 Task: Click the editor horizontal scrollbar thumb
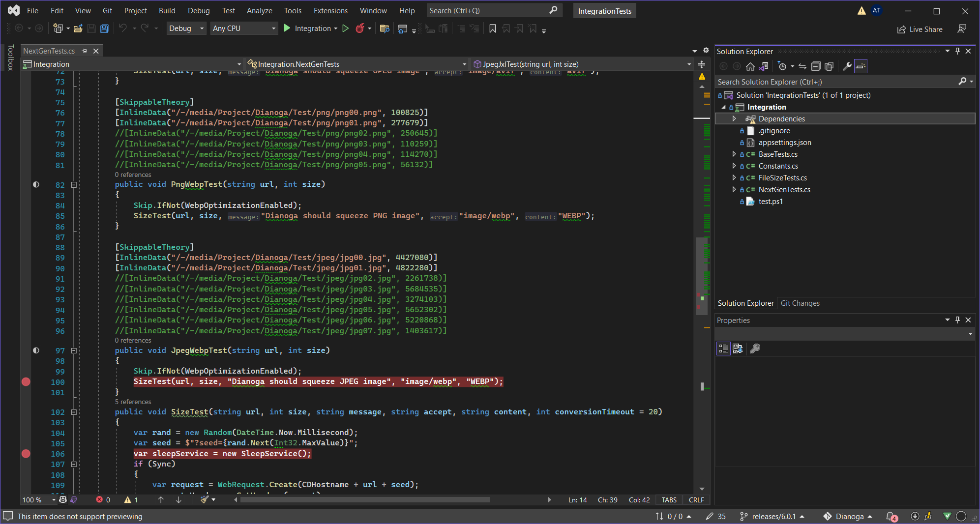click(x=364, y=500)
